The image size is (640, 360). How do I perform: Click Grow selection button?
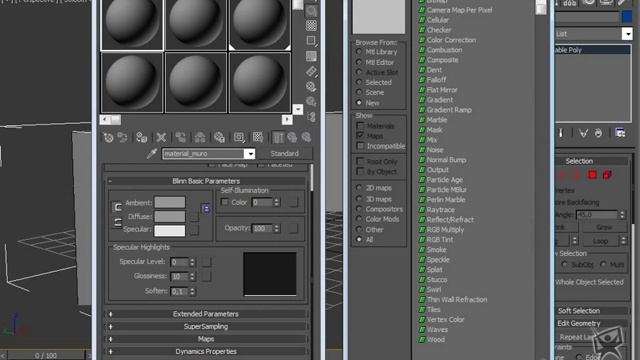pyautogui.click(x=604, y=227)
